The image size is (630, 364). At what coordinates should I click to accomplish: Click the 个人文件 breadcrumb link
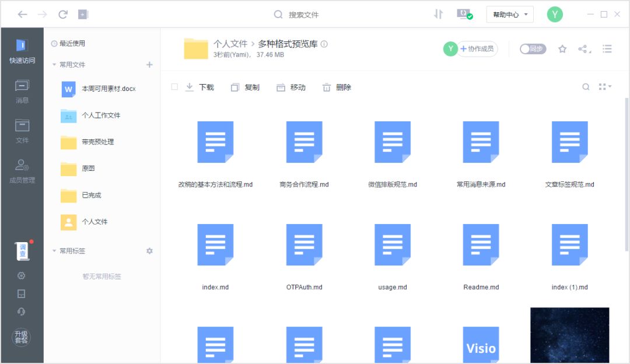[x=230, y=44]
